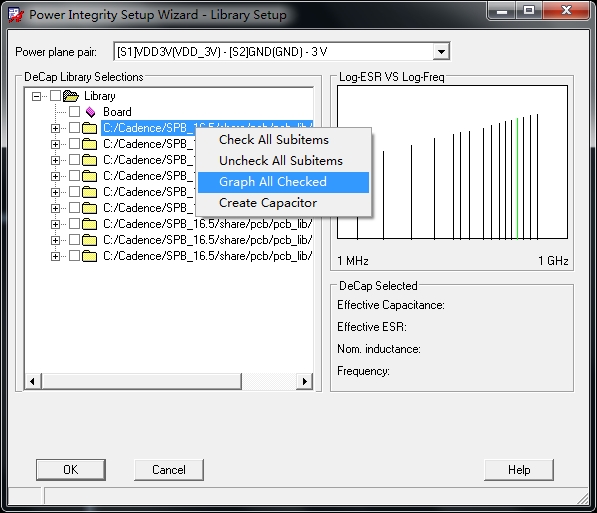Close the Power Integrity Setup Wizard window
The height and width of the screenshot is (513, 597).
pos(567,10)
